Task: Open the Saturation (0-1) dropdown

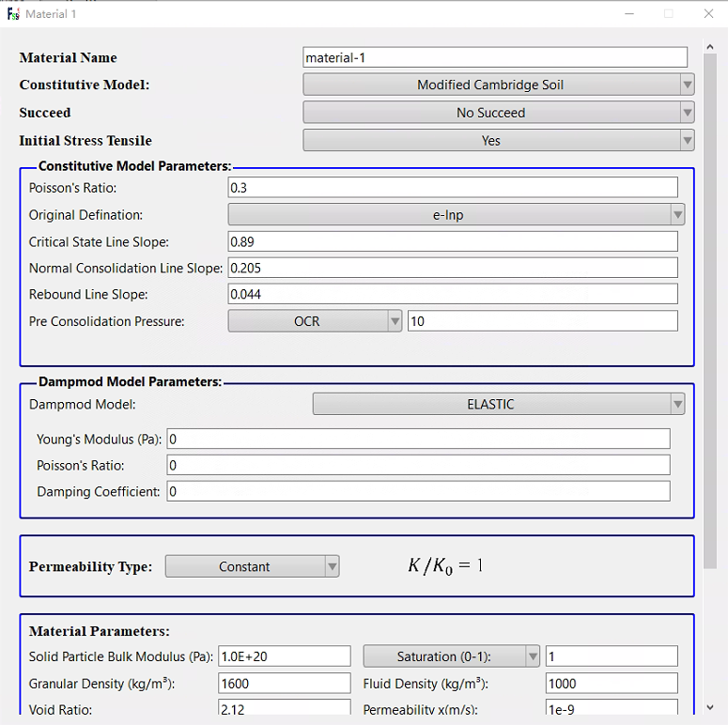Action: 451,656
